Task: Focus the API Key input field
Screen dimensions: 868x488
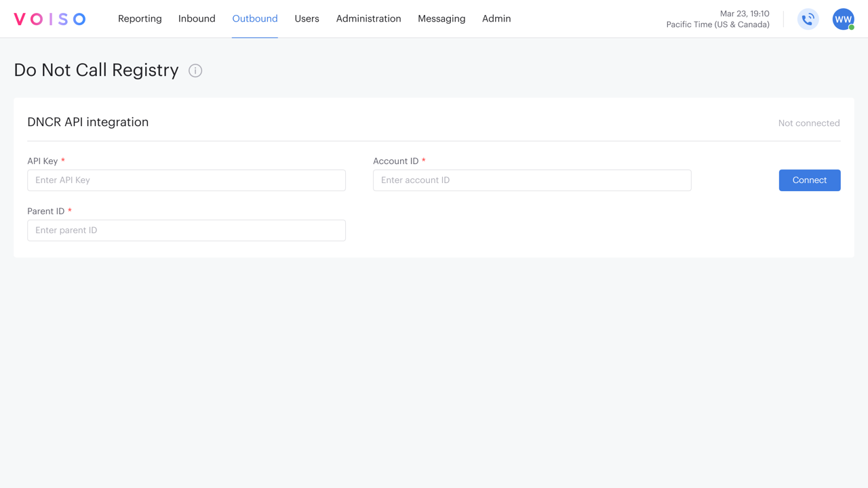Action: [x=186, y=180]
